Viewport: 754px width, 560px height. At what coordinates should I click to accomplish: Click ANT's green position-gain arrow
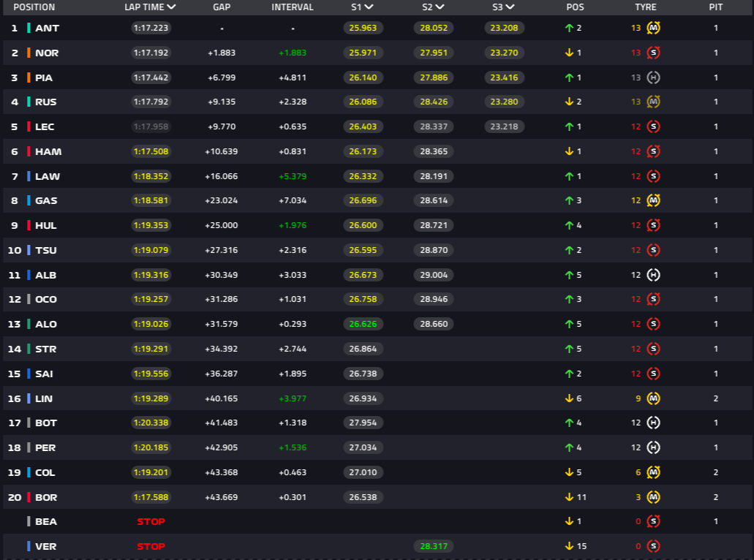[570, 28]
